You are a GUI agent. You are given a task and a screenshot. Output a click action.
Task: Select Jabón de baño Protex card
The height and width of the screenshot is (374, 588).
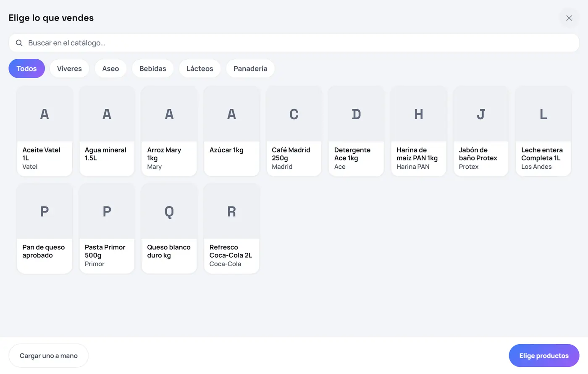click(481, 131)
